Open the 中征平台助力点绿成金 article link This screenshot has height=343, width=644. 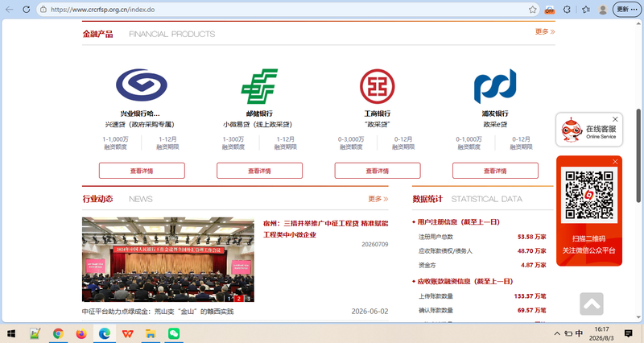pyautogui.click(x=158, y=312)
